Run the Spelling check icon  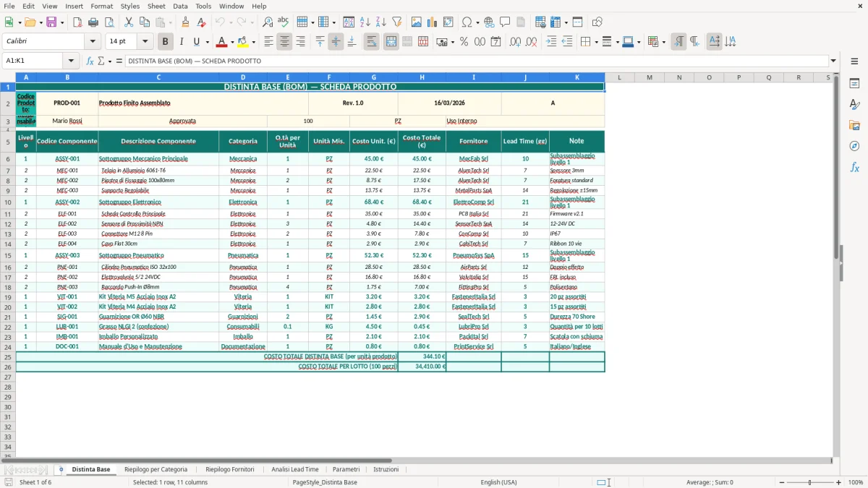point(283,22)
